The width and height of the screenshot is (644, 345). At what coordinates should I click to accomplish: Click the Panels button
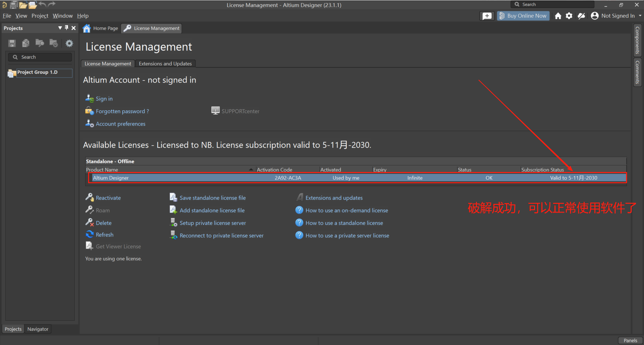click(x=630, y=340)
